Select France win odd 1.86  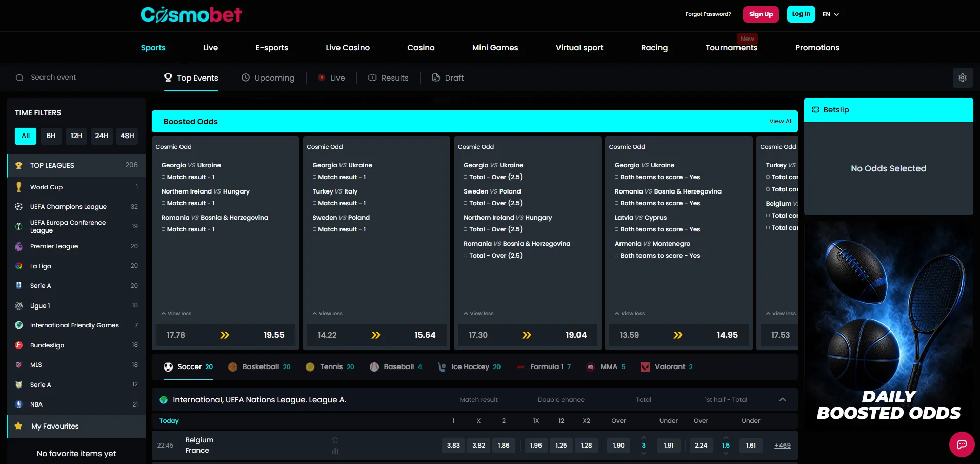pos(504,446)
